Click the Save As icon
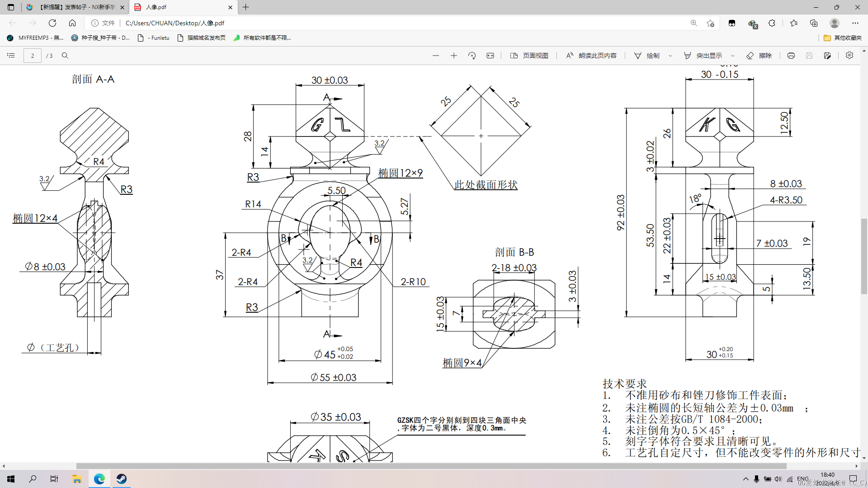The width and height of the screenshot is (868, 488). click(827, 56)
